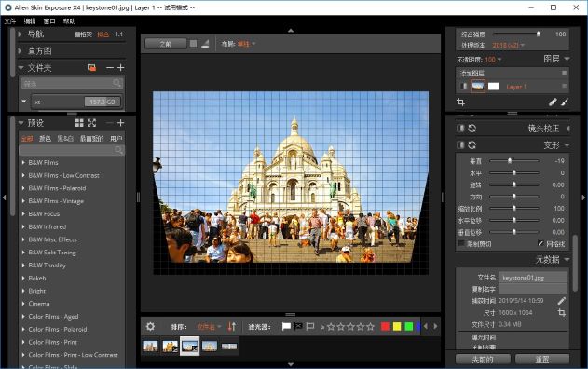Click the minus icon in 文件夹 panel header
The image size is (588, 369).
point(110,67)
